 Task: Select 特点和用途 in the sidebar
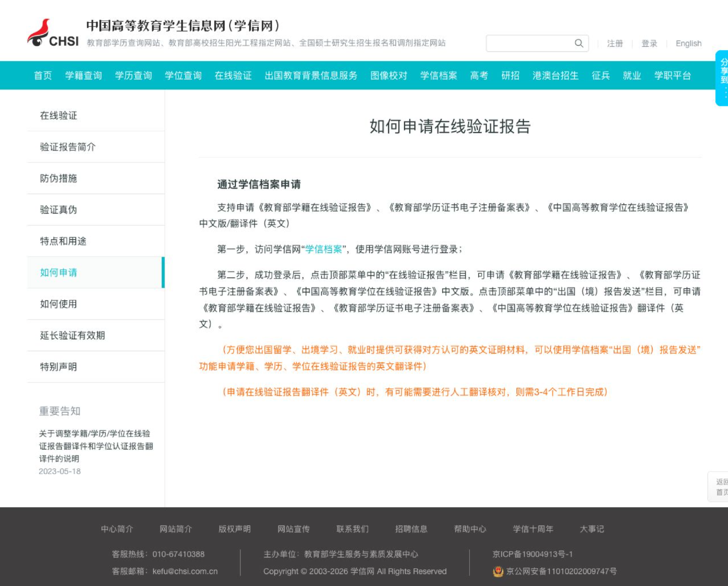pyautogui.click(x=96, y=241)
